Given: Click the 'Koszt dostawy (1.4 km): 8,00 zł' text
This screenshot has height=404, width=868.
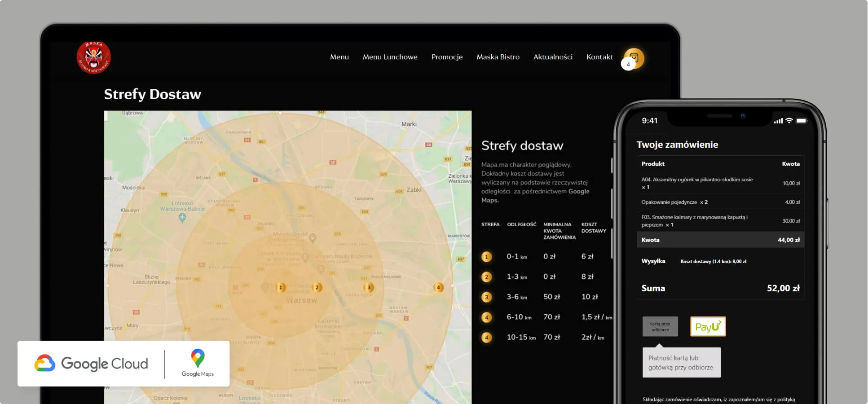Looking at the screenshot, I should 713,261.
